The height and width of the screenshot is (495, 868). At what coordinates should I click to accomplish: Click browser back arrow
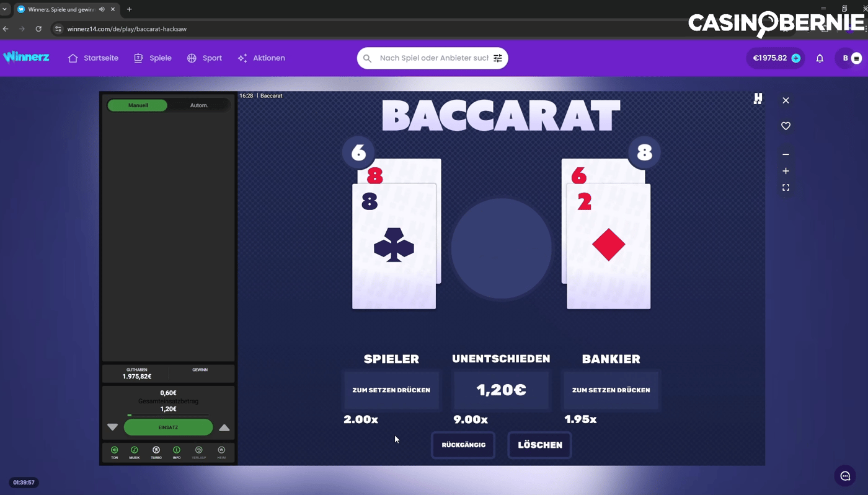(6, 28)
